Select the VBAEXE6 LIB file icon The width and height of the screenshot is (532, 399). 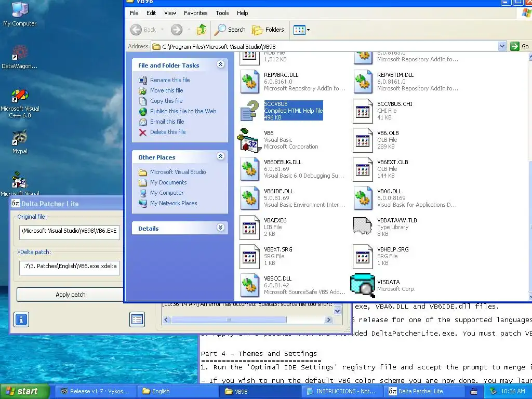pyautogui.click(x=250, y=228)
